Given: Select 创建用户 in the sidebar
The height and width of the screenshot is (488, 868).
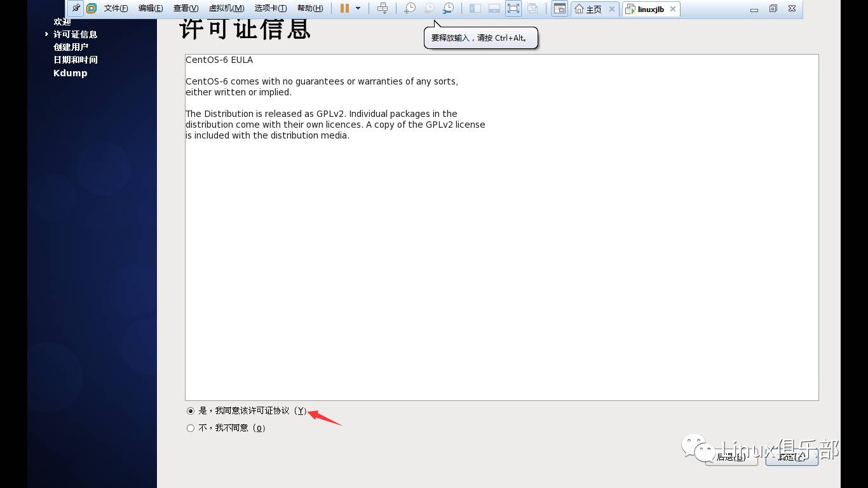Looking at the screenshot, I should 71,47.
